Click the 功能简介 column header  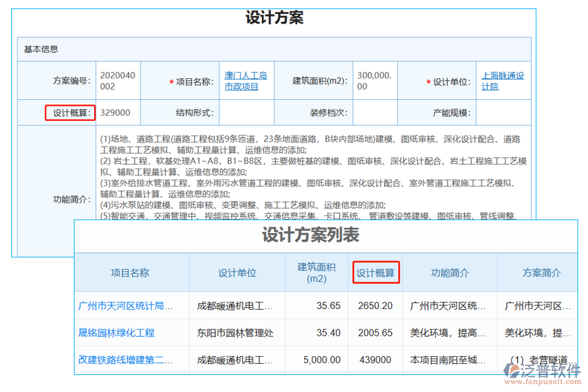click(x=450, y=273)
